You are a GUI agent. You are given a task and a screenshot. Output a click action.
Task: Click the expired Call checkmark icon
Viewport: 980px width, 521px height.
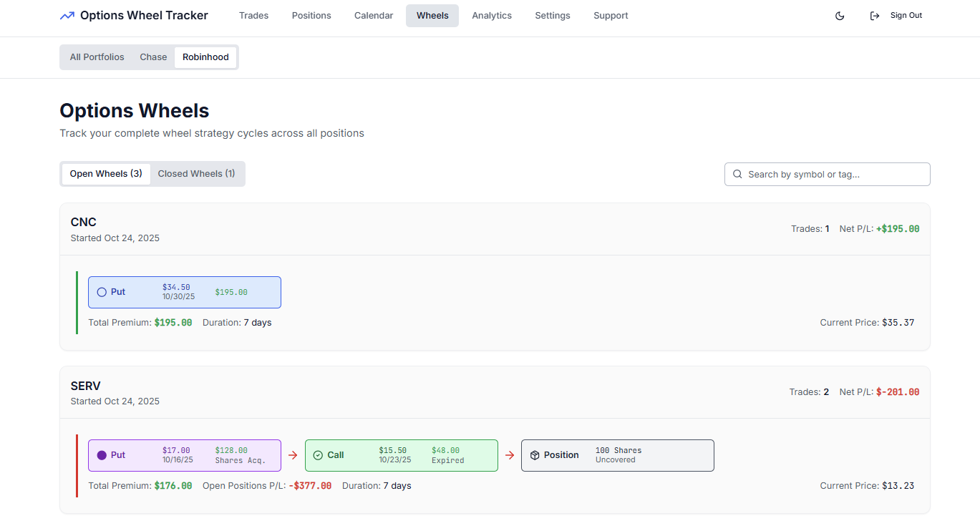tap(318, 454)
